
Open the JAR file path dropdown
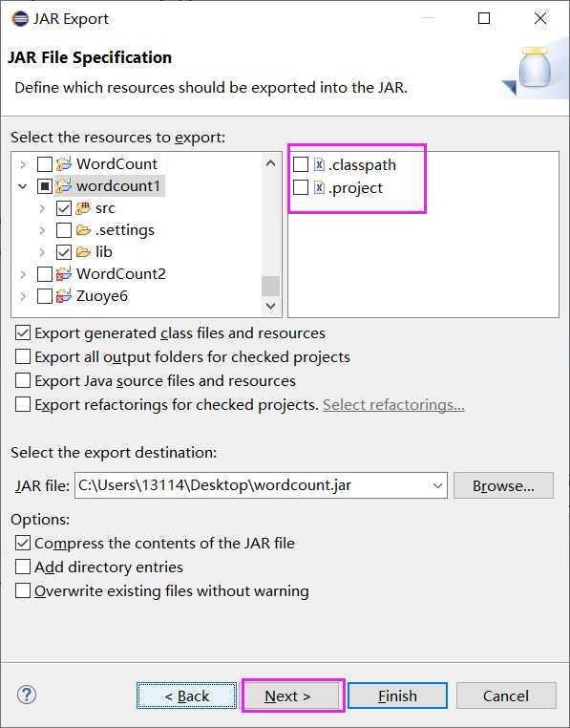[x=436, y=485]
